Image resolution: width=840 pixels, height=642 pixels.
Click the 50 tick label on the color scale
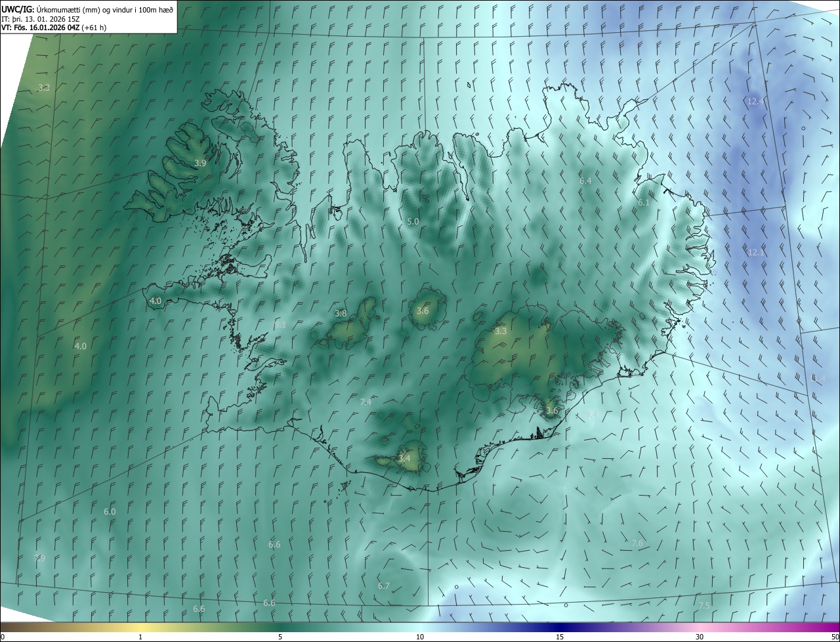835,637
